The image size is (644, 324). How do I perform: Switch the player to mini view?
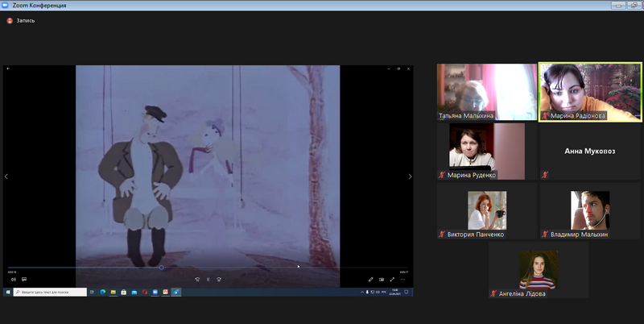pos(381,279)
